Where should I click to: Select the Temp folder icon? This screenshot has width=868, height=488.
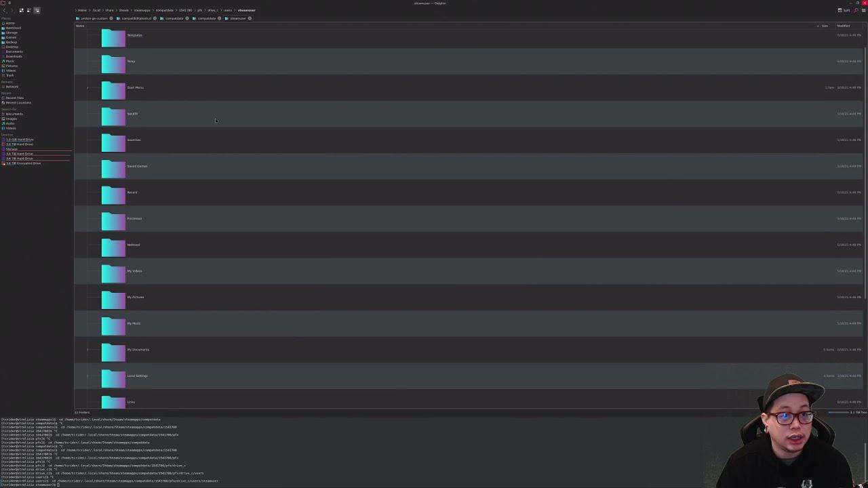click(113, 64)
